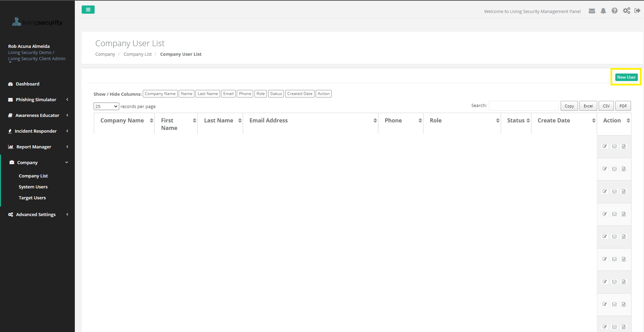Open the settings gears icon in top bar

pos(627,11)
